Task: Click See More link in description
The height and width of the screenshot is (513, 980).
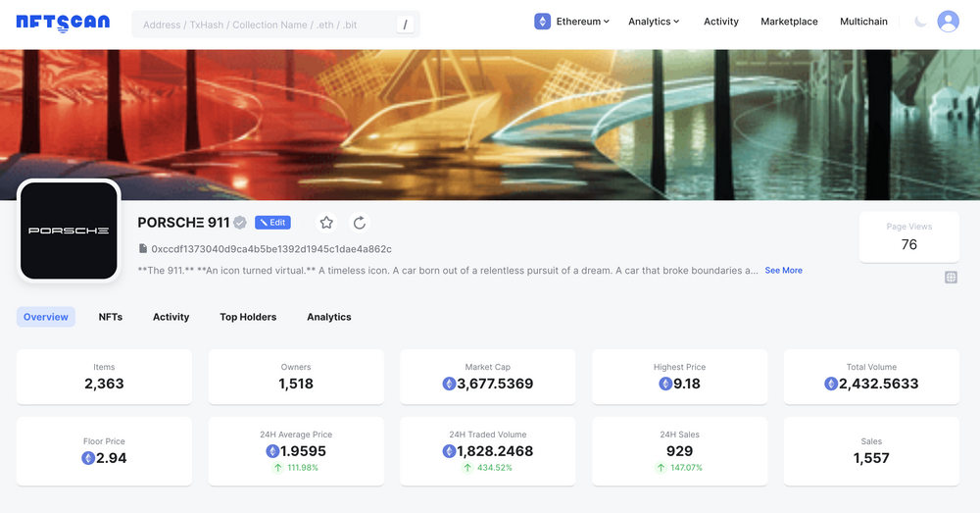Action: pyautogui.click(x=783, y=271)
